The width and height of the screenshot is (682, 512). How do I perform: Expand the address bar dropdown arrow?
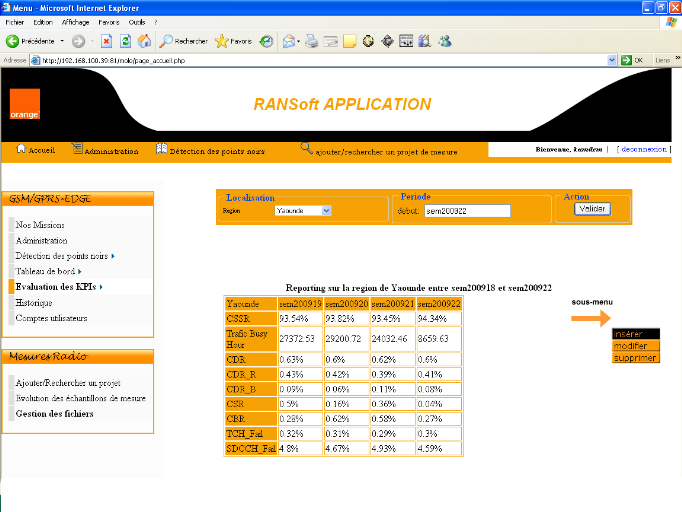click(612, 60)
